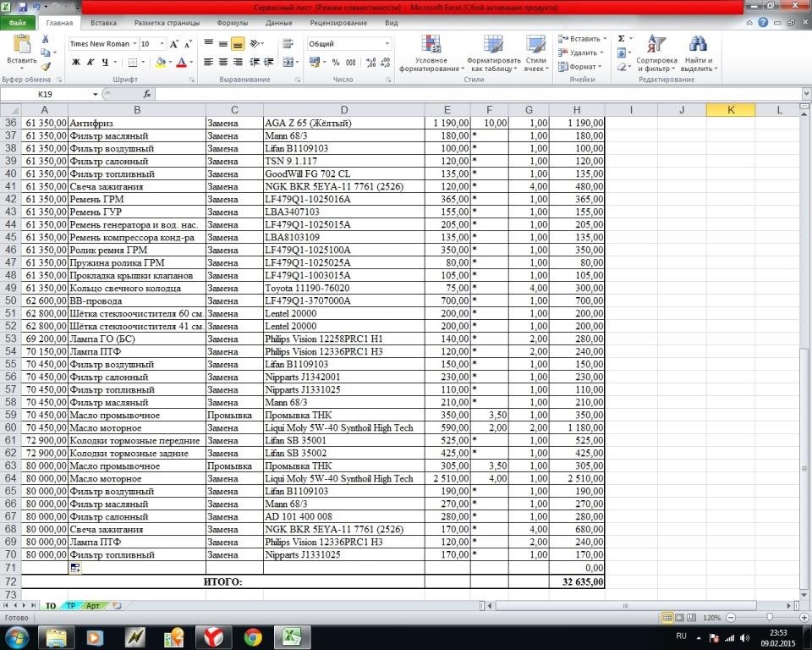
Task: Open the Times New Roman font dropdown
Action: (134, 44)
